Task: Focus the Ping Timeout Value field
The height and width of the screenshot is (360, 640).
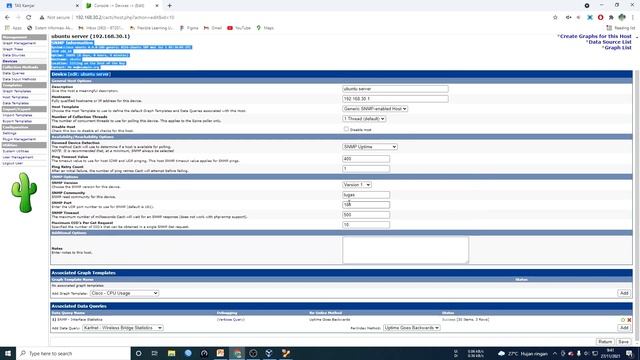Action: (x=366, y=159)
